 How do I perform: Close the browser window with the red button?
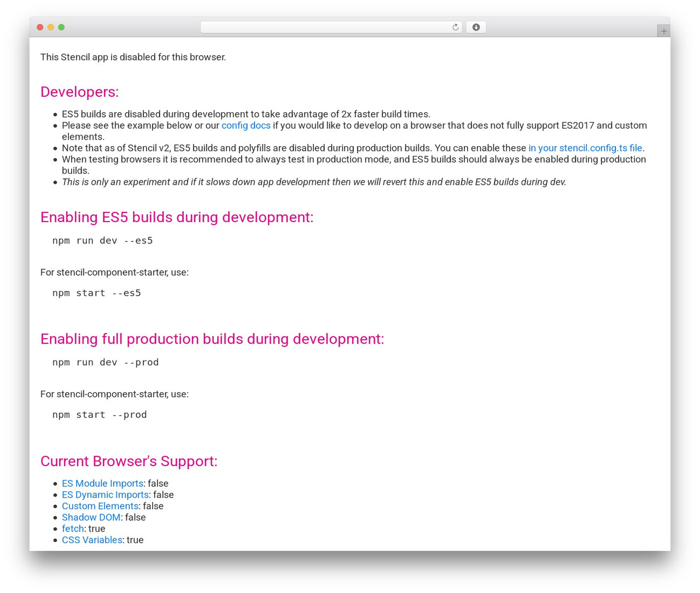tap(40, 27)
